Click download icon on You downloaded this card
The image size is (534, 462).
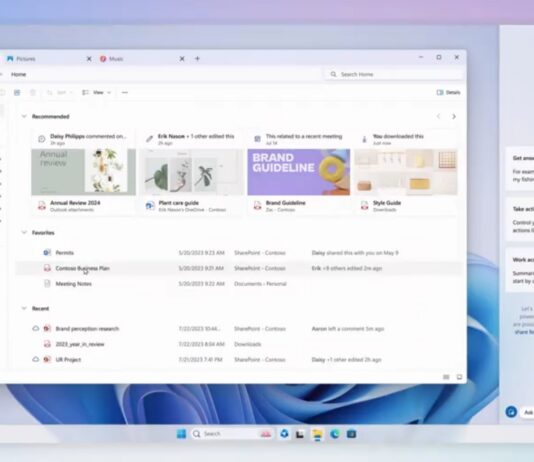[x=364, y=139]
